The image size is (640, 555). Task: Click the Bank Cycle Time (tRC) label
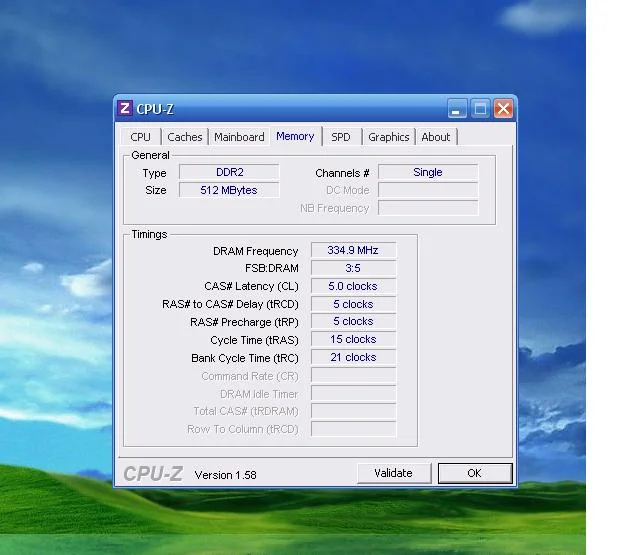245,358
